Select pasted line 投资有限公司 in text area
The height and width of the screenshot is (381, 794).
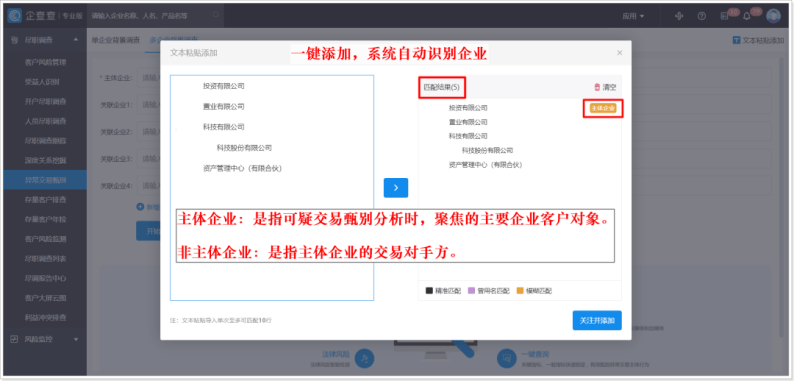click(x=224, y=86)
